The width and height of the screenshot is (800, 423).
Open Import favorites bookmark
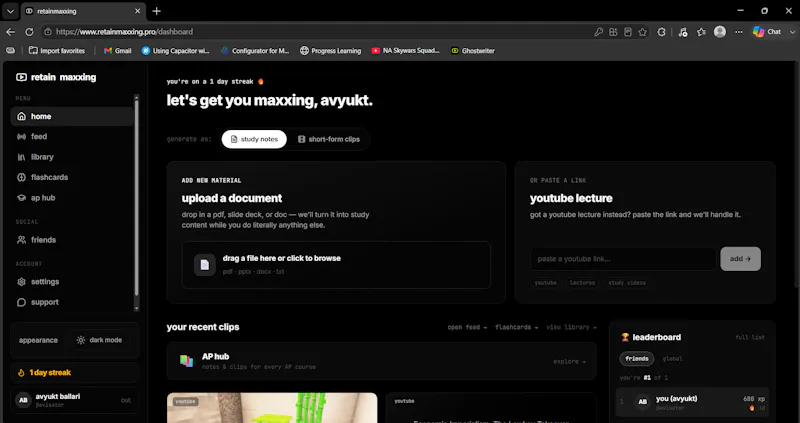(x=57, y=51)
